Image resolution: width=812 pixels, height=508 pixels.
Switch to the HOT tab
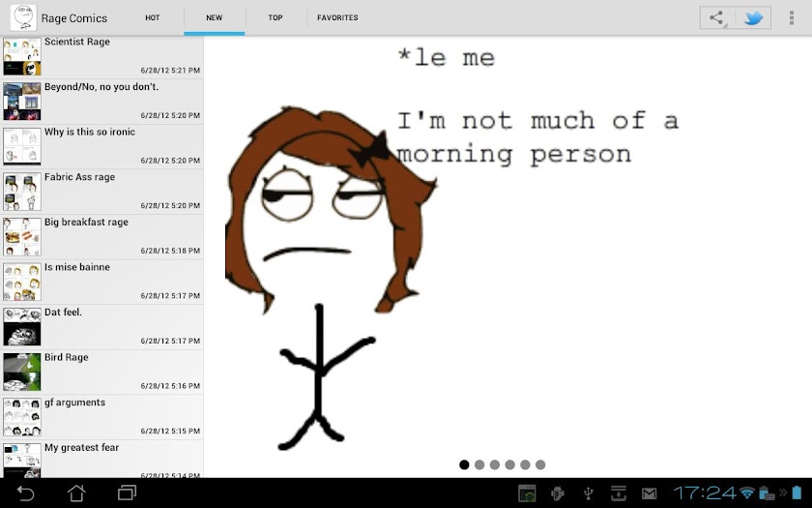click(153, 17)
